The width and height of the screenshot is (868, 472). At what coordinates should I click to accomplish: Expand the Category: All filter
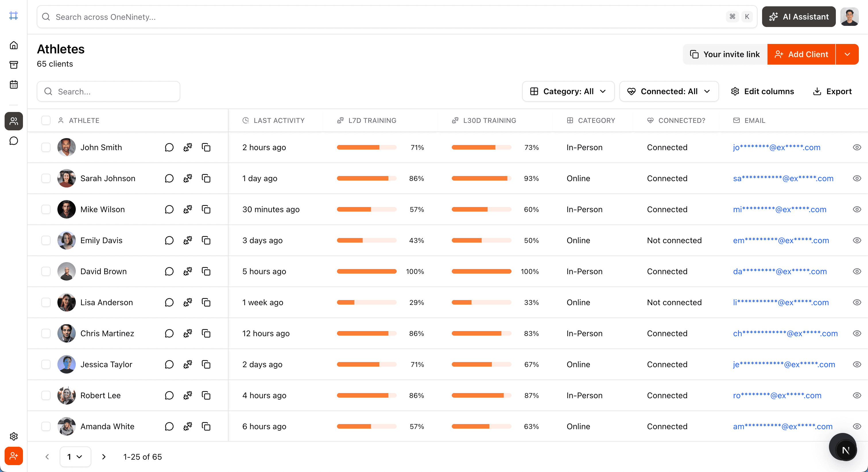coord(568,91)
